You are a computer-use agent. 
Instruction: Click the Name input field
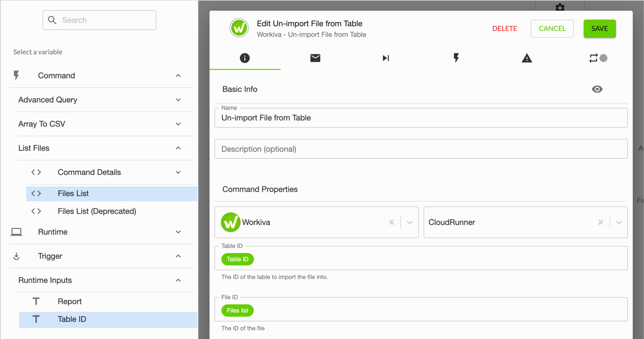pos(421,118)
